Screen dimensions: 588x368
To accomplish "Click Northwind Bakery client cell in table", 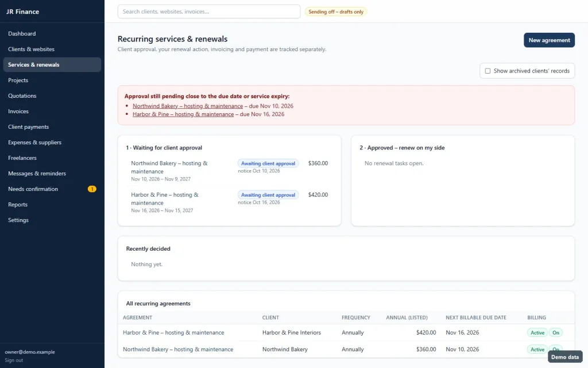I will (285, 349).
